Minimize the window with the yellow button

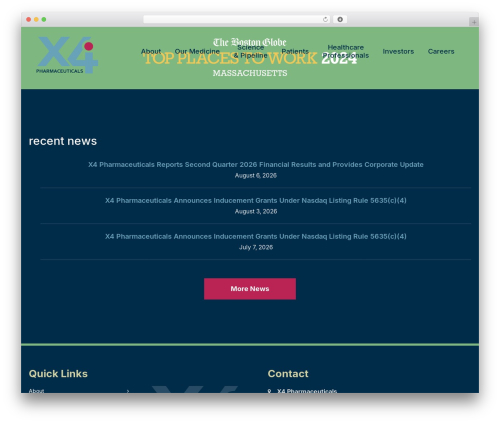[36, 19]
